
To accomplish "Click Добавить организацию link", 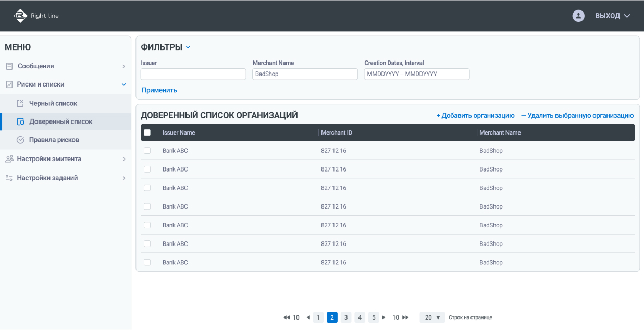I will (x=475, y=115).
